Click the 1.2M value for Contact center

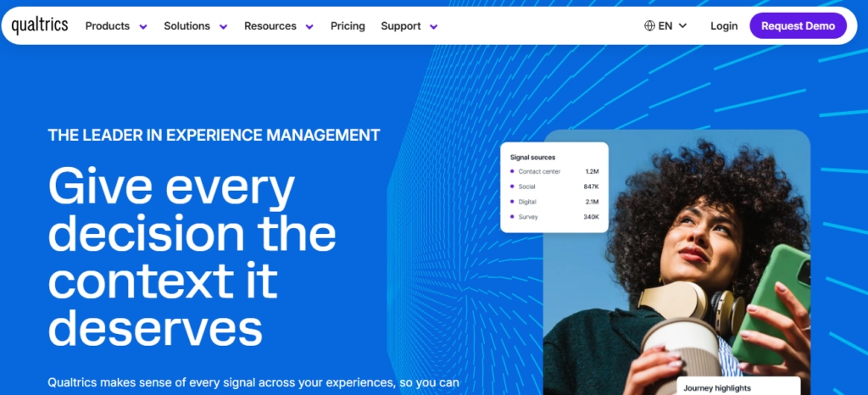coord(592,171)
